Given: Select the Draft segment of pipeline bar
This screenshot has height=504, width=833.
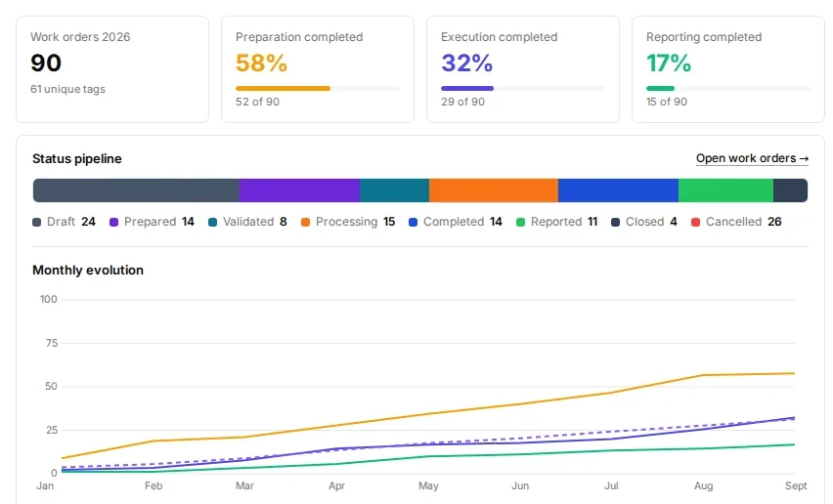Looking at the screenshot, I should (x=136, y=190).
